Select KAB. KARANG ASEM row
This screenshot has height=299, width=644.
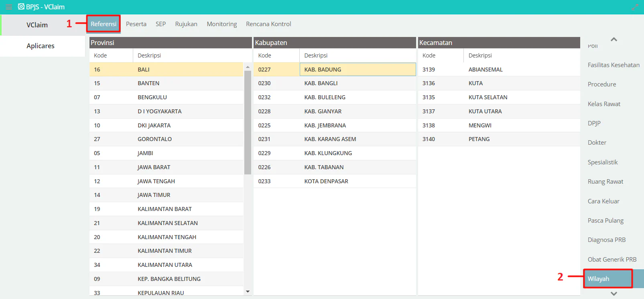[335, 139]
